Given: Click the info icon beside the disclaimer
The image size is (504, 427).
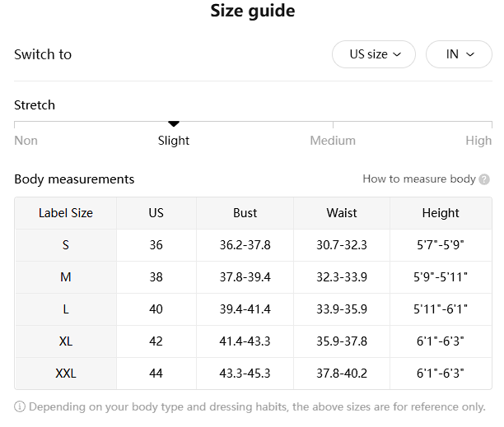Looking at the screenshot, I should [20, 406].
